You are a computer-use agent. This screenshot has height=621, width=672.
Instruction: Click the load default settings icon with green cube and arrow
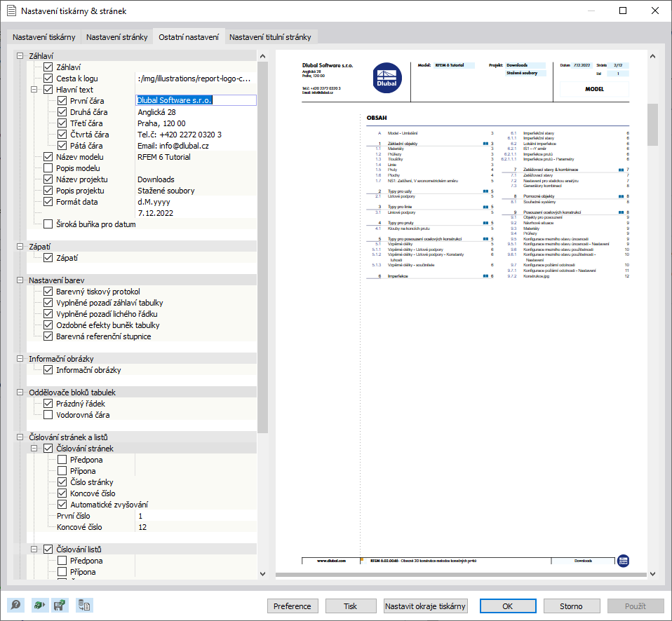tap(39, 605)
